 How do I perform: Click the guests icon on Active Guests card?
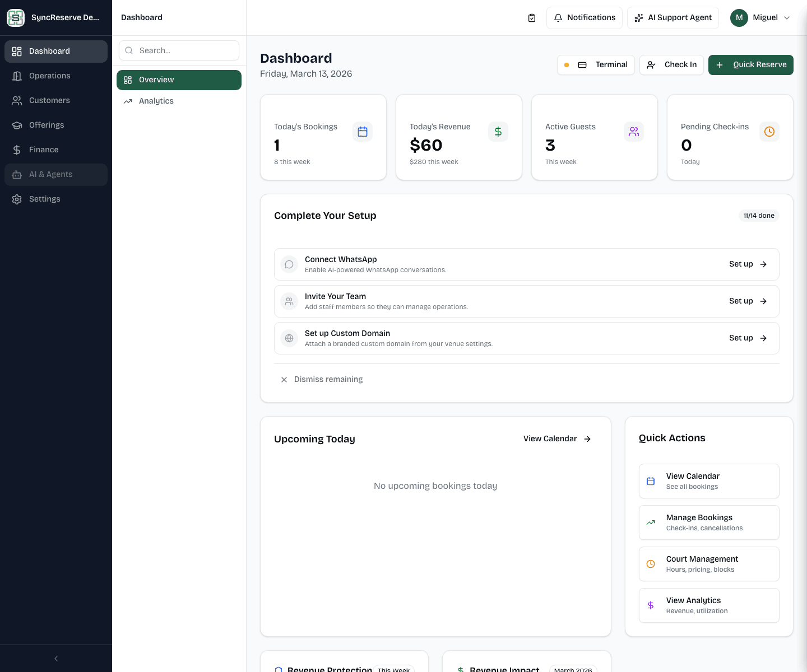point(634,132)
